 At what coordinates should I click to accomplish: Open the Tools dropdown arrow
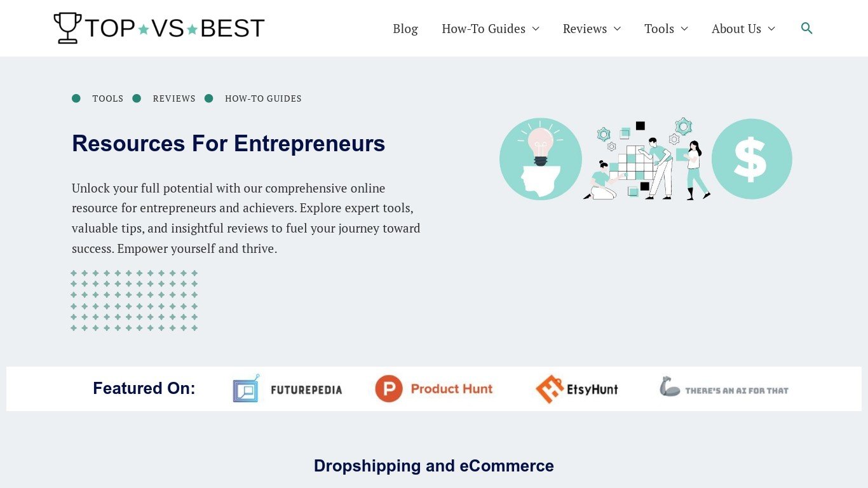coord(684,29)
